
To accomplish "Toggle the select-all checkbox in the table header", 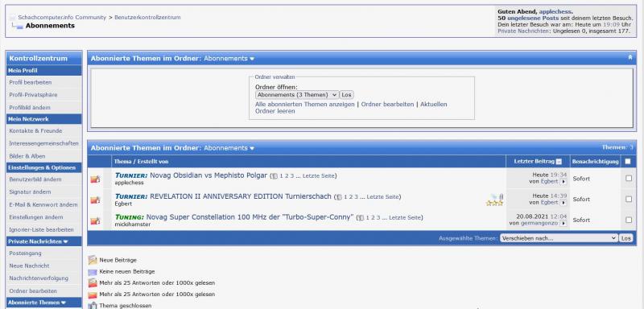I will (x=628, y=161).
